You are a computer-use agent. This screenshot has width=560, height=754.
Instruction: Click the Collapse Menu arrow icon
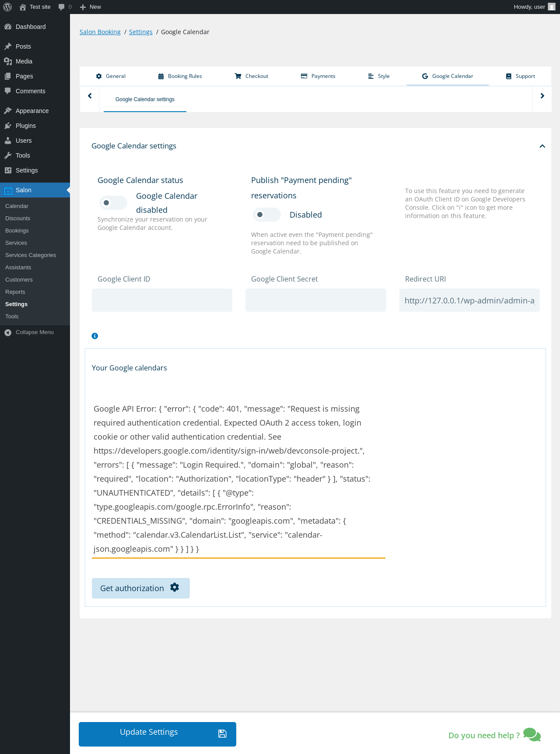click(8, 332)
